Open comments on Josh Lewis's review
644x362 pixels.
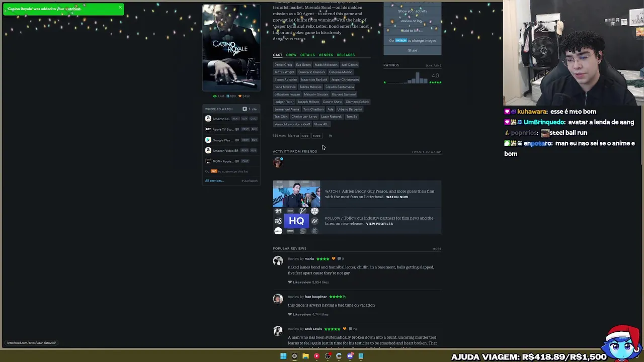tap(353, 329)
